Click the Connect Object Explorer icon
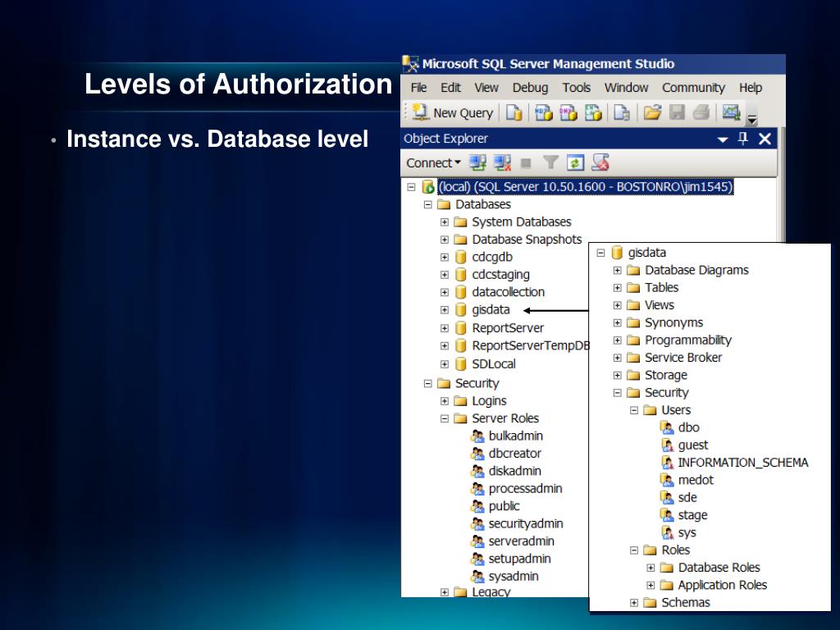 click(477, 162)
